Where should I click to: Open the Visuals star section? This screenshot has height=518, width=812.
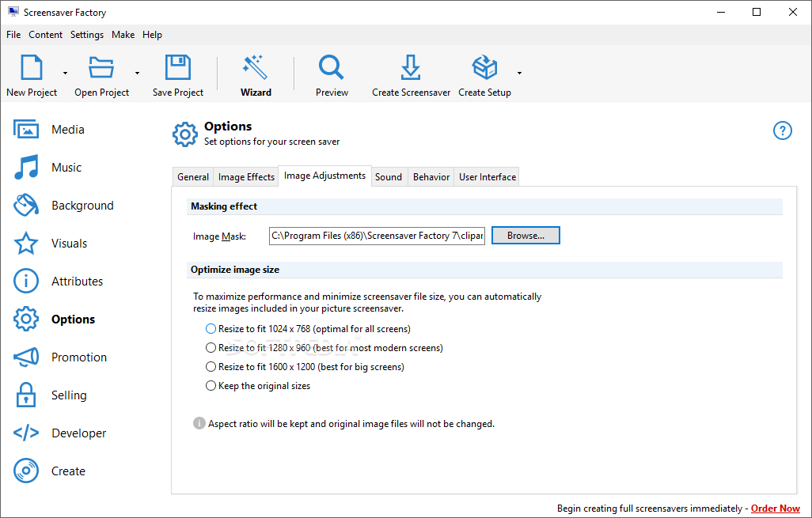point(26,244)
